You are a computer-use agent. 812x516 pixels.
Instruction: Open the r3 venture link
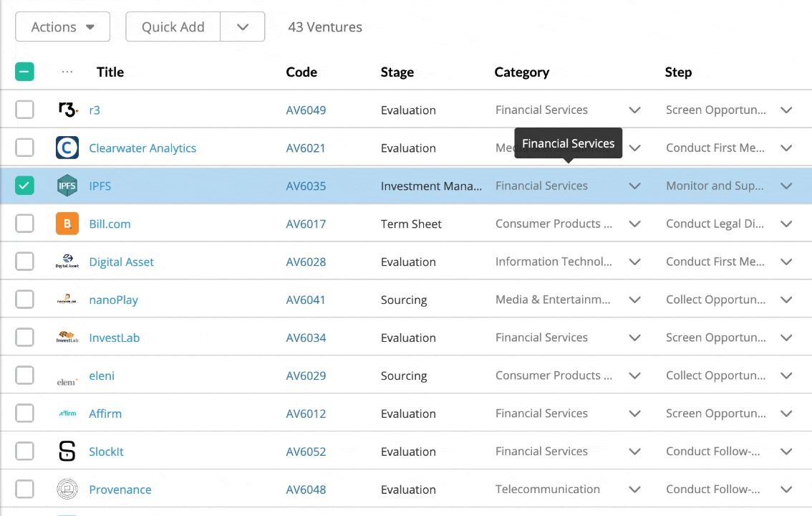click(95, 110)
